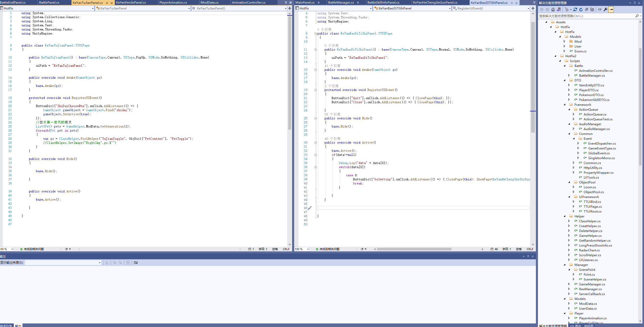Click the split-editor icon in left editor nav bar
The width and height of the screenshot is (644, 327).
click(x=290, y=8)
